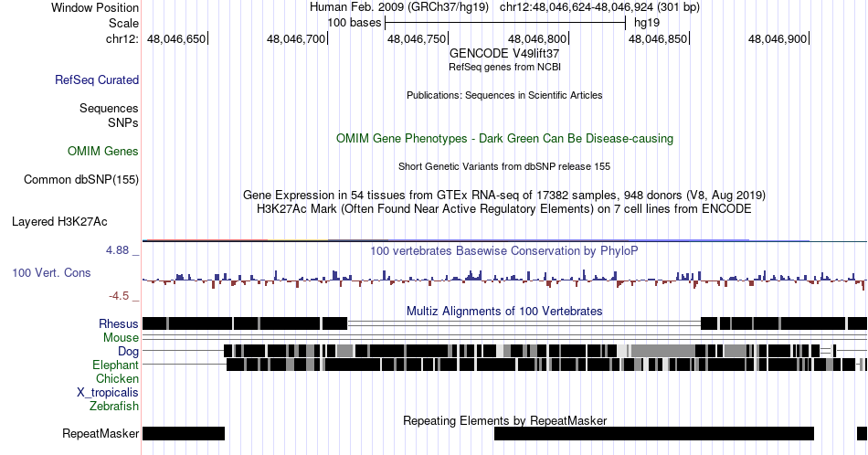
Task: Select the Elephant alignment row label
Action: 116,365
